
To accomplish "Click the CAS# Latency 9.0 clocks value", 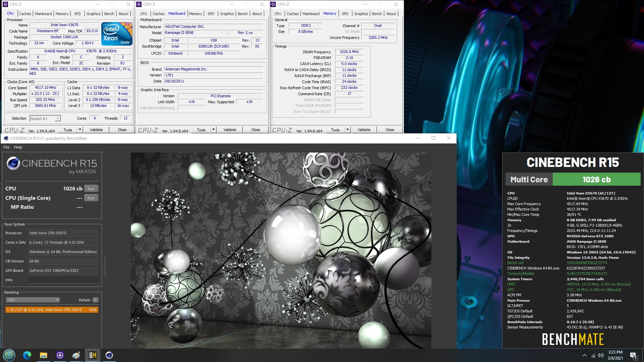I will tap(349, 64).
